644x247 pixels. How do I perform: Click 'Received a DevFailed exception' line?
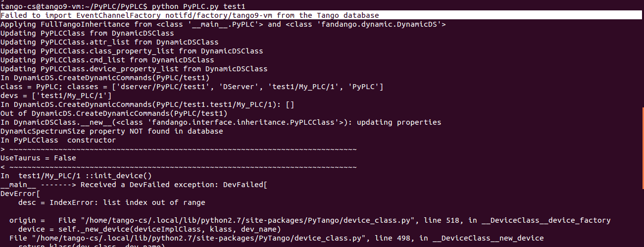pyautogui.click(x=134, y=185)
